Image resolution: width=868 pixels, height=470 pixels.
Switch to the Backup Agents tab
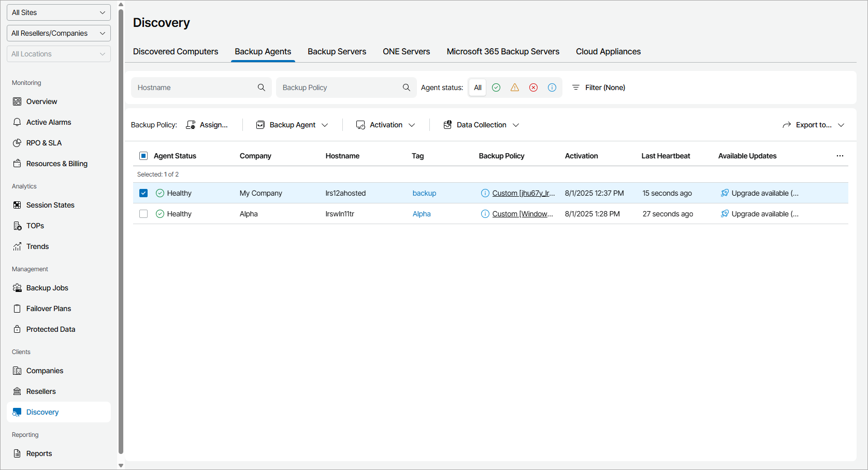[263, 52]
